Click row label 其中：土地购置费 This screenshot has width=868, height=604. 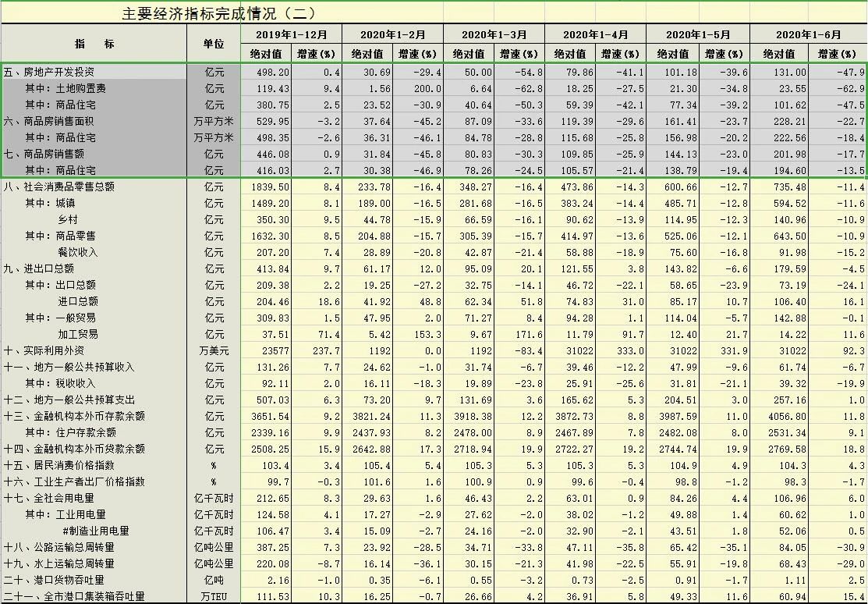coord(66,89)
